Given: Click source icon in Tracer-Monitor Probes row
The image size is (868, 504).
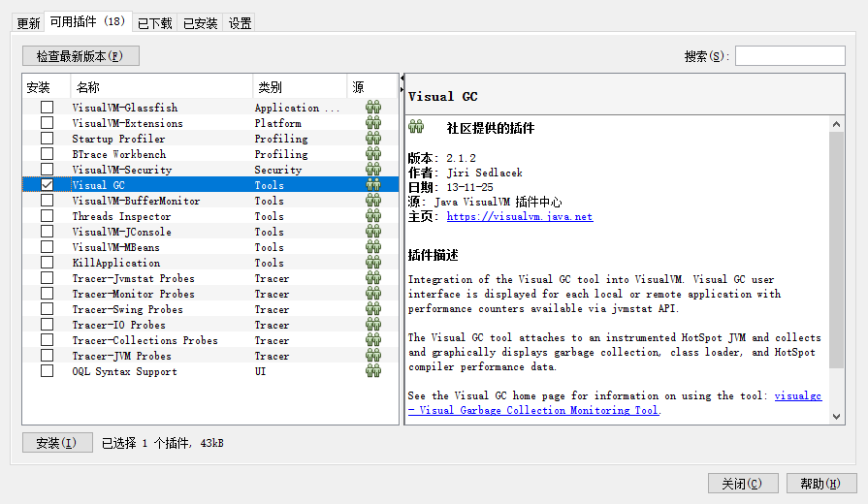Looking at the screenshot, I should 373,294.
